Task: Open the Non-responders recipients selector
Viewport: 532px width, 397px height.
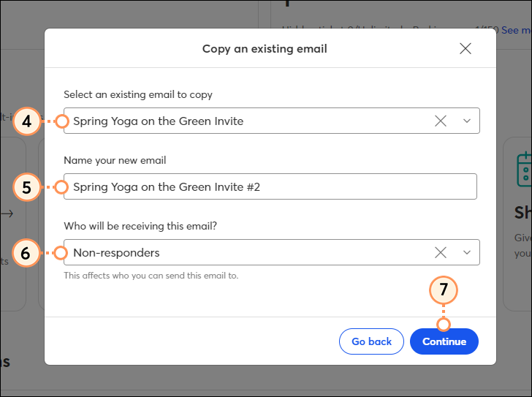Action: (x=271, y=252)
